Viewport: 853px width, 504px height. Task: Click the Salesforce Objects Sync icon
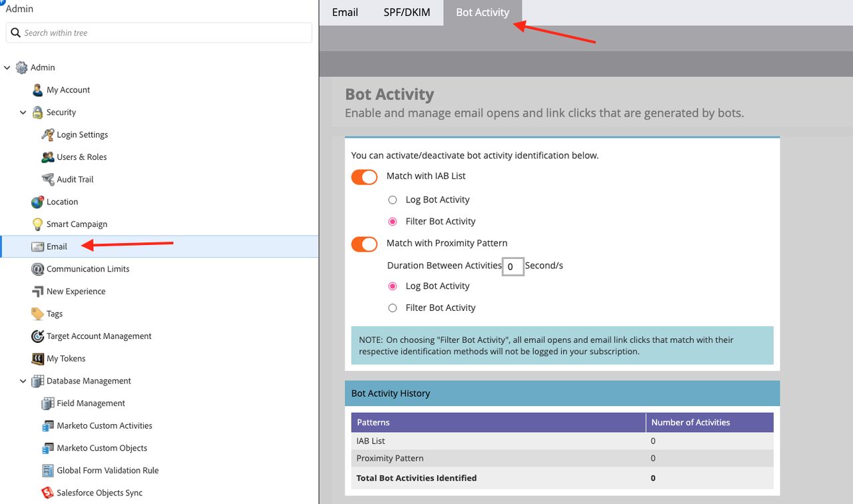(x=48, y=493)
